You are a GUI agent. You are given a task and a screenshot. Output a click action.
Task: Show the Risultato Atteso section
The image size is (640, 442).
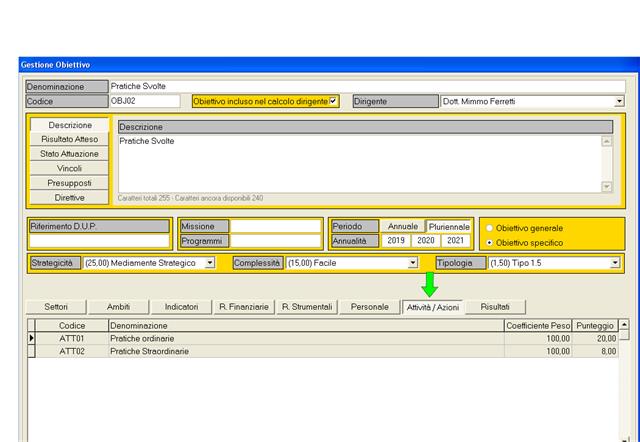click(70, 140)
